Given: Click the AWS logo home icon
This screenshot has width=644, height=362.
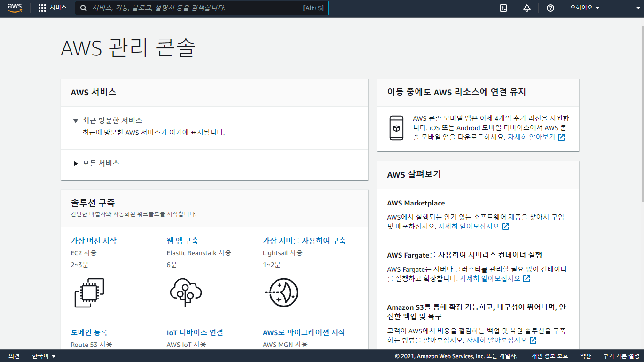Looking at the screenshot, I should tap(15, 8).
